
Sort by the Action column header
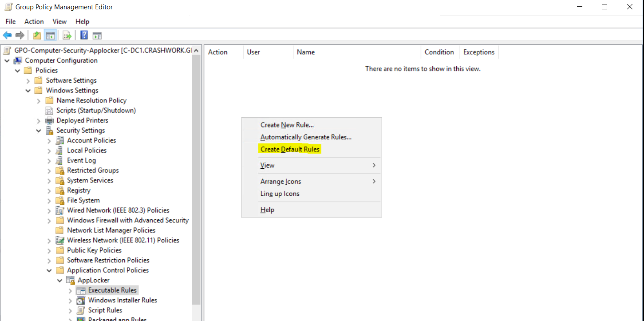(224, 52)
